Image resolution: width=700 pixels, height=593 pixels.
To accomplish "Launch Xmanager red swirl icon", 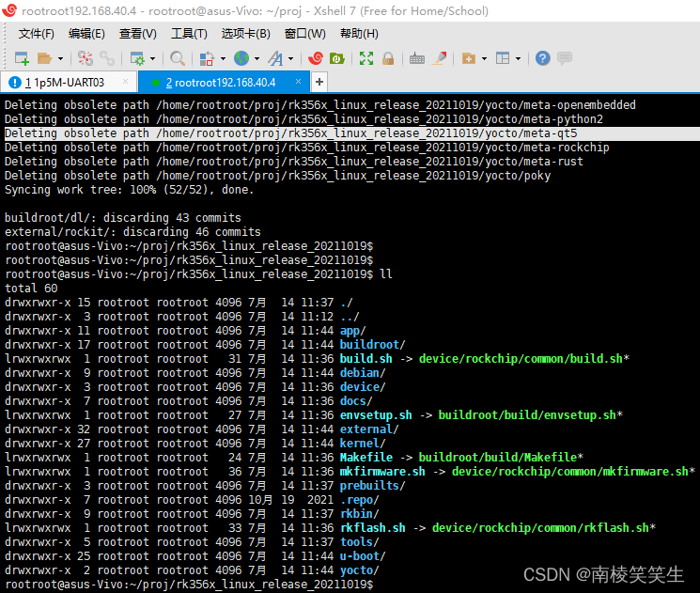I will coord(316,58).
